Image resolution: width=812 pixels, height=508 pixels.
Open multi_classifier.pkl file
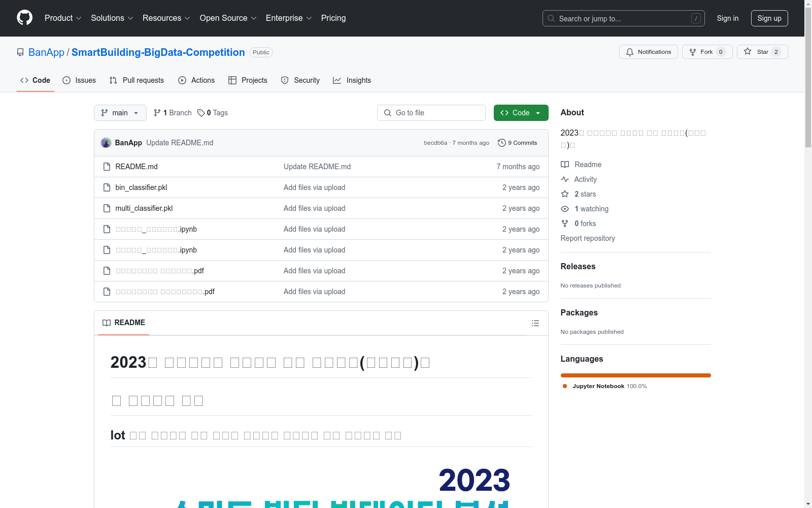point(144,208)
